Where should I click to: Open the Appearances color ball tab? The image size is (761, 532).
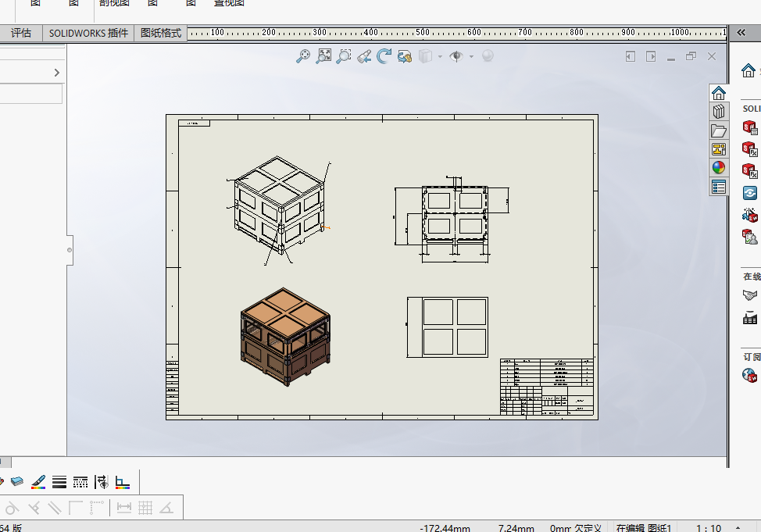pos(719,168)
